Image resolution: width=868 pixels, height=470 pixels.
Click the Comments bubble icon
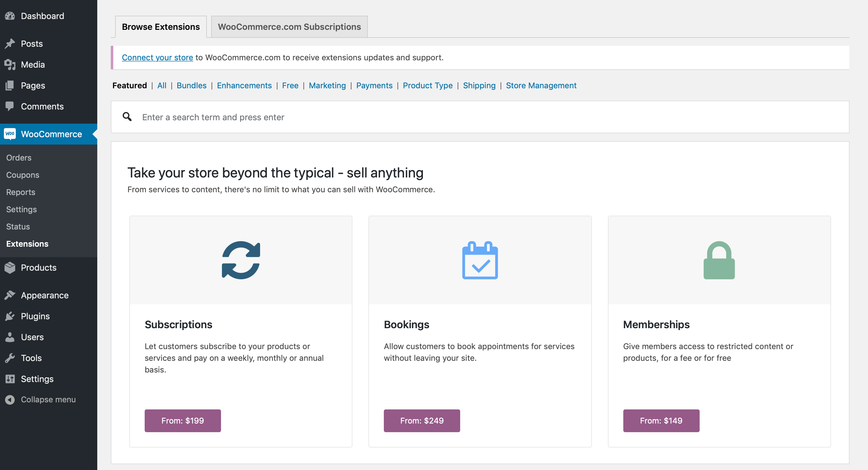point(10,106)
